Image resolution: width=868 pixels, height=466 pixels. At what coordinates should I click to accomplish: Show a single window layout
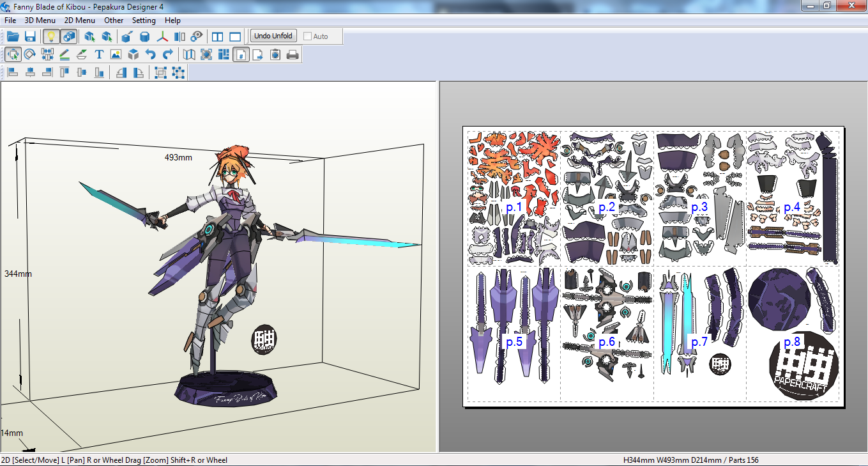tap(235, 36)
